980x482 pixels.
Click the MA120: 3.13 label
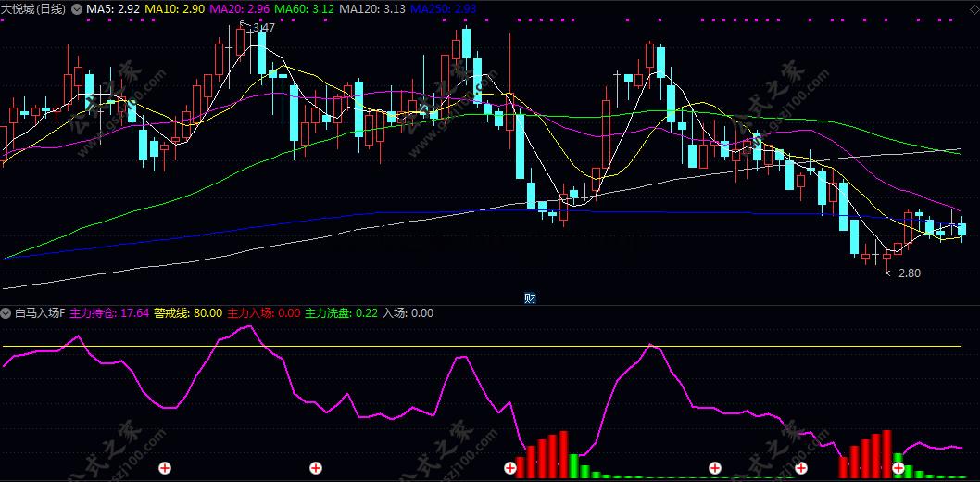pos(371,9)
